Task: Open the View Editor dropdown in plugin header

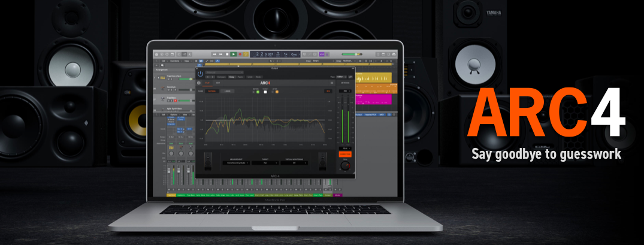Action: click(341, 77)
